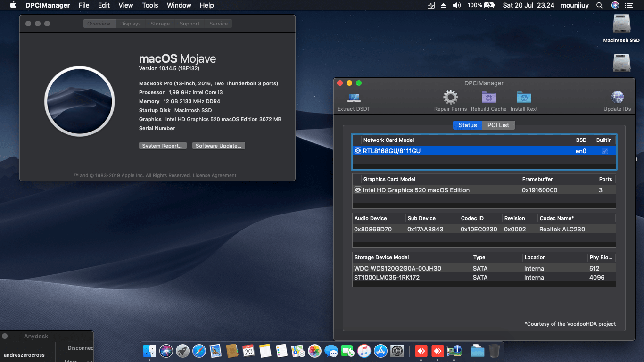The image size is (644, 362).
Task: Switch to Storage tab in About This Mac
Action: tap(160, 24)
